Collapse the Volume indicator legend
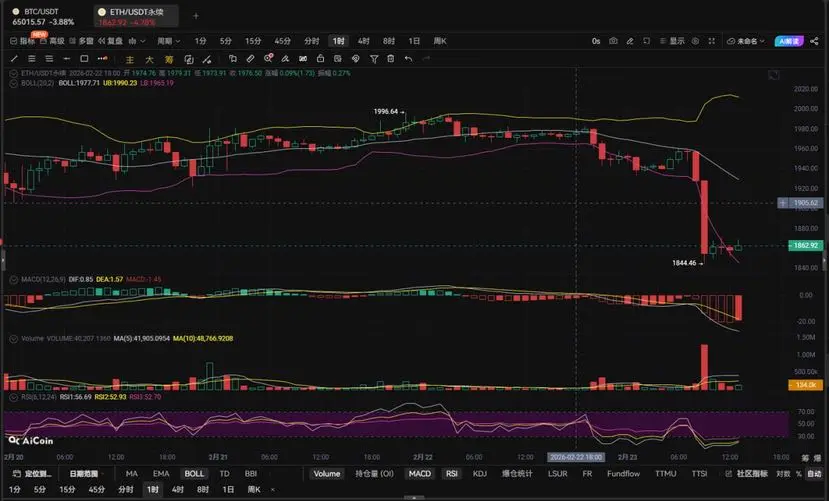The width and height of the screenshot is (829, 501). 13,339
